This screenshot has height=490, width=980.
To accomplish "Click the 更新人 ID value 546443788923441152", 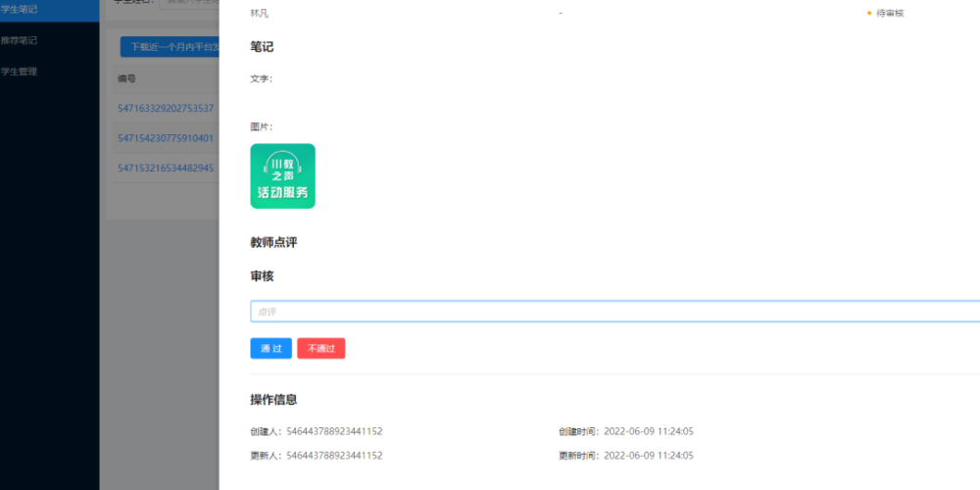I will click(334, 456).
